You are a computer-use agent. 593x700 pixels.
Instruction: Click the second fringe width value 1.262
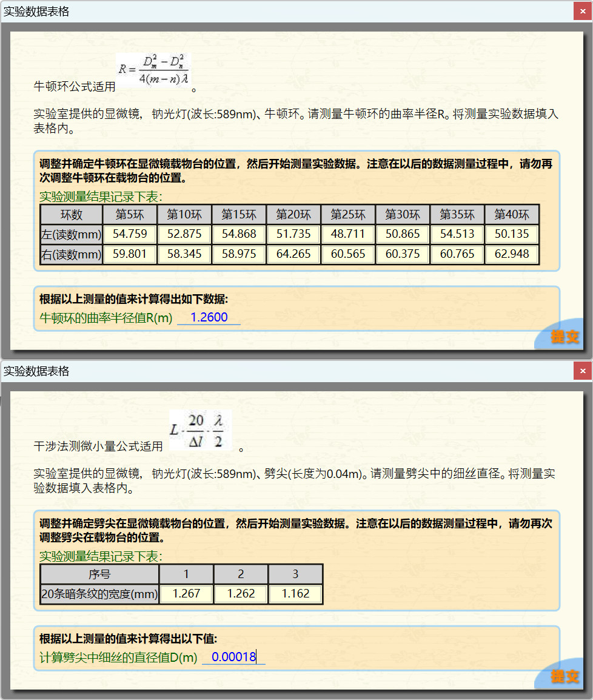pos(241,594)
